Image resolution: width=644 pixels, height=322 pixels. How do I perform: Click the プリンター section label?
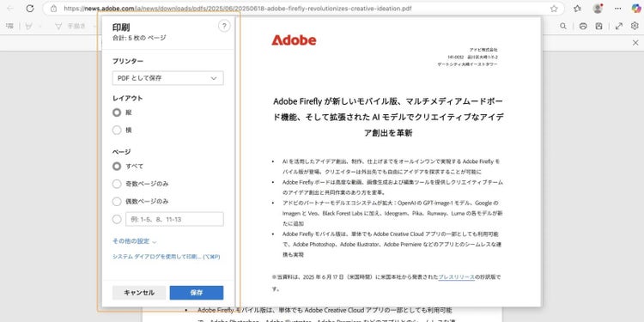click(128, 61)
